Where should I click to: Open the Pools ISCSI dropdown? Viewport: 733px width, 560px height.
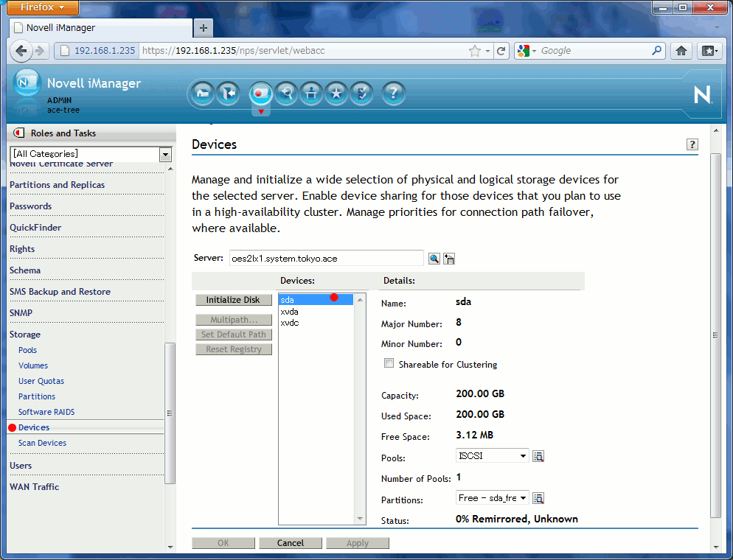(493, 455)
